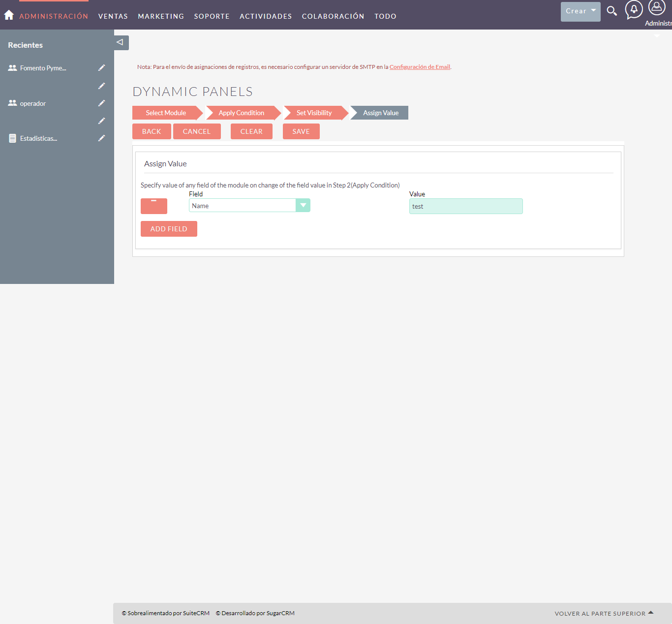Click the Sobrealimentado por SuiteCRM footer text
This screenshot has width=672, height=624.
tap(166, 613)
